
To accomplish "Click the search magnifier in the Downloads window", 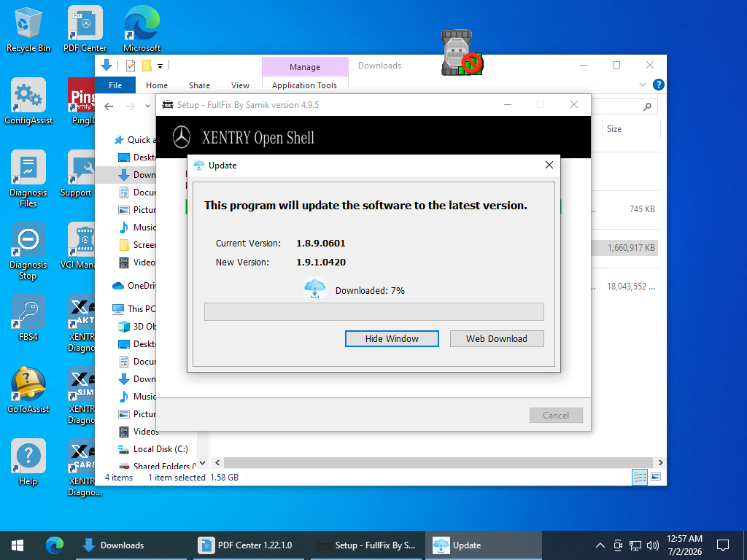I will (x=647, y=106).
